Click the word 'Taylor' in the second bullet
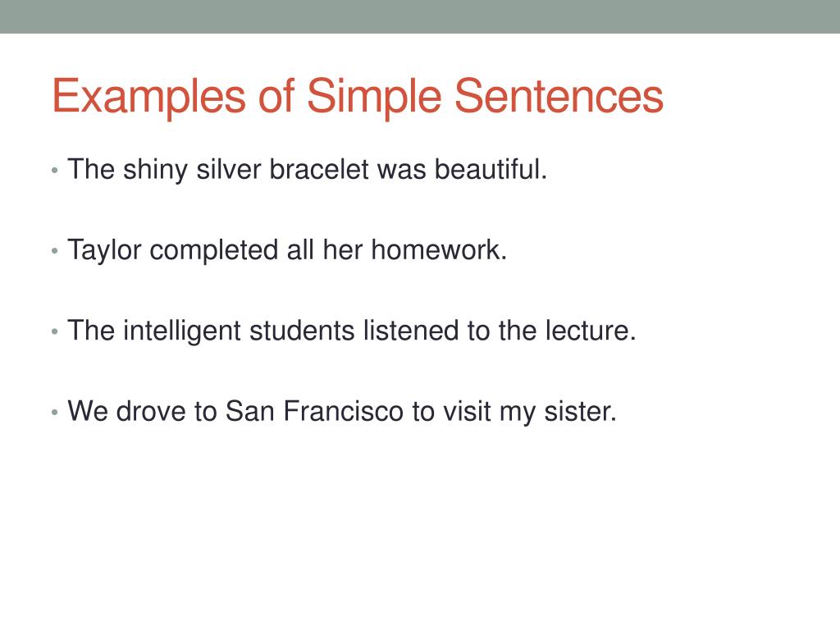The width and height of the screenshot is (840, 630). tap(104, 251)
